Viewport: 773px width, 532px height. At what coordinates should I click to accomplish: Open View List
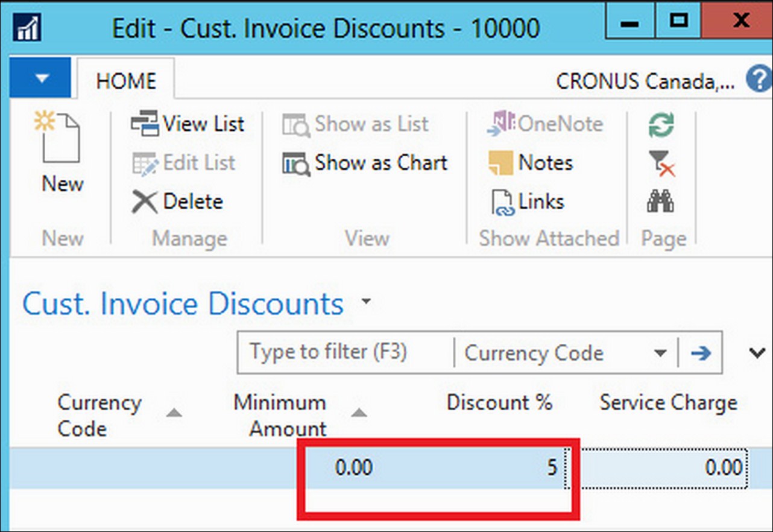(x=188, y=124)
